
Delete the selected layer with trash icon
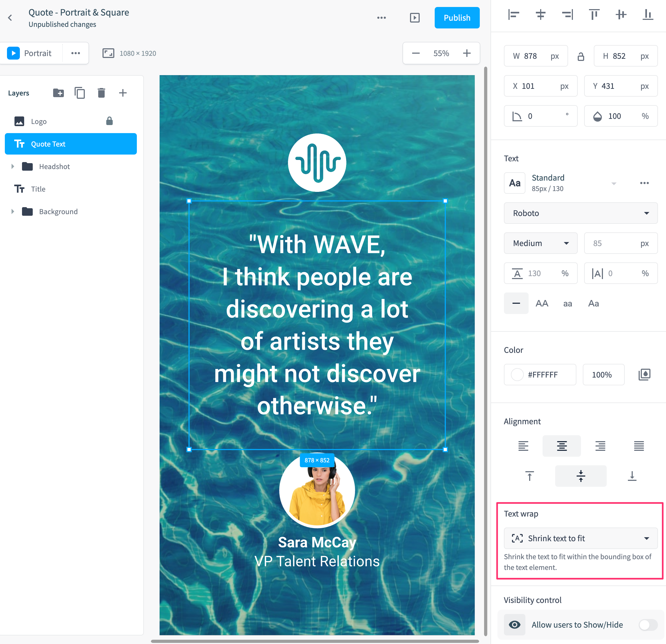coord(101,93)
